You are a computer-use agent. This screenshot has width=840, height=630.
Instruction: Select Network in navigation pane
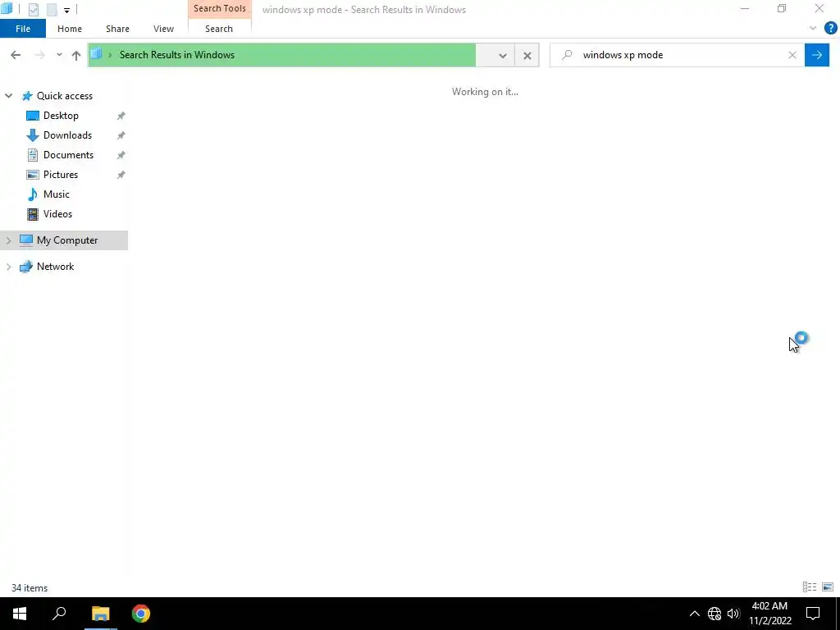click(55, 267)
